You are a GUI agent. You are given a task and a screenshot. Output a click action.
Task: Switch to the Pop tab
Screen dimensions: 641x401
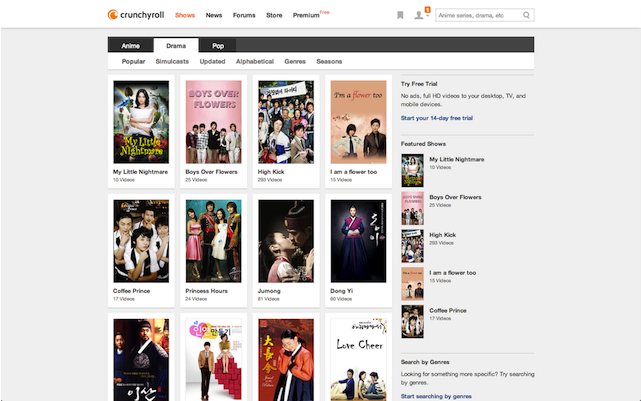coord(218,46)
